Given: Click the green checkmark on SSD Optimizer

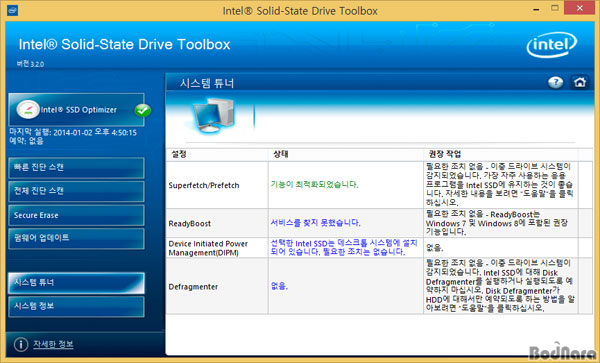Looking at the screenshot, I should (x=142, y=111).
